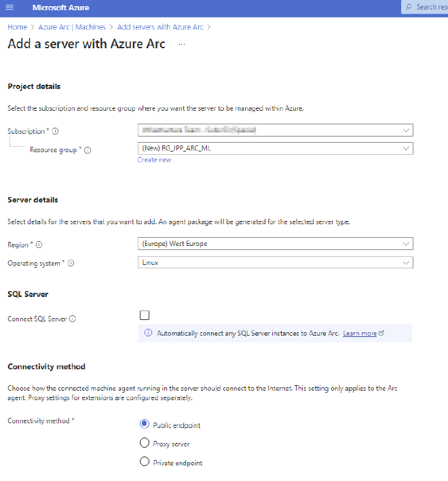This screenshot has height=481, width=448.
Task: Open the hamburger portal menu
Action: click(10, 7)
